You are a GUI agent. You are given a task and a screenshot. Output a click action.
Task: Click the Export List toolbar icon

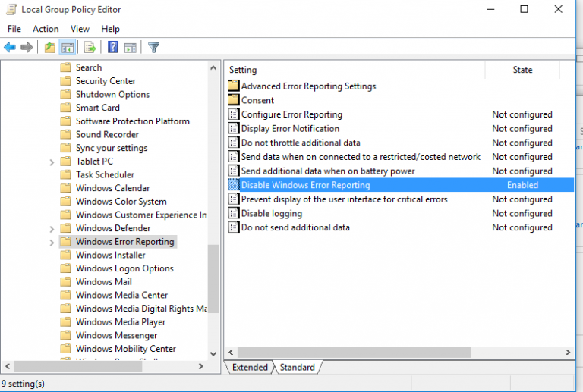(x=90, y=48)
